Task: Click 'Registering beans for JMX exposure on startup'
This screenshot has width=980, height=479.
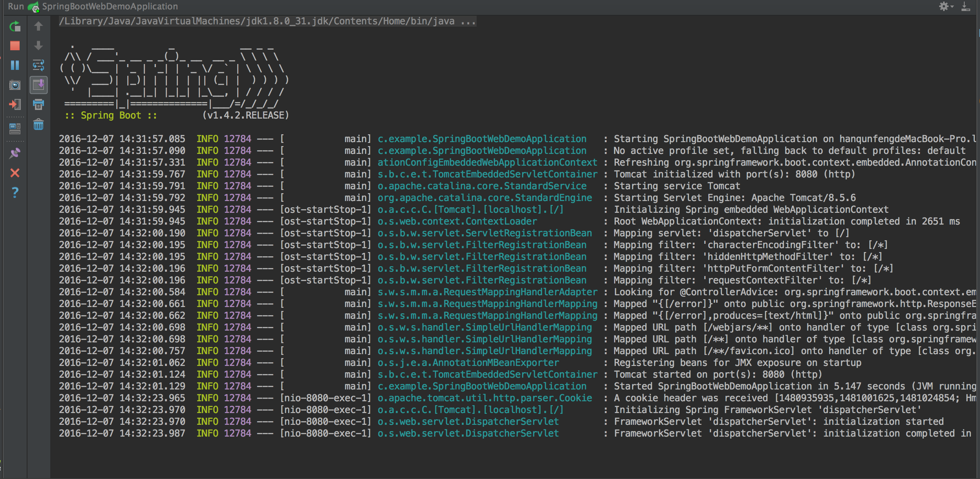Action: [x=737, y=363]
